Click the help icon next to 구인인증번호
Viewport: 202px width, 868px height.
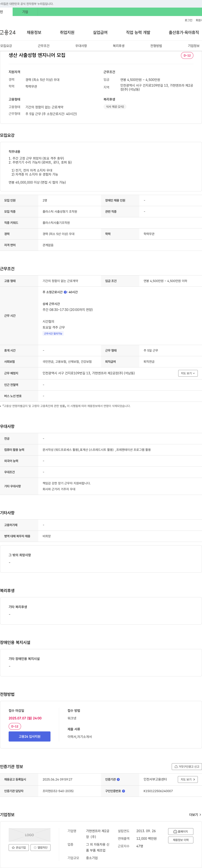click(x=123, y=791)
